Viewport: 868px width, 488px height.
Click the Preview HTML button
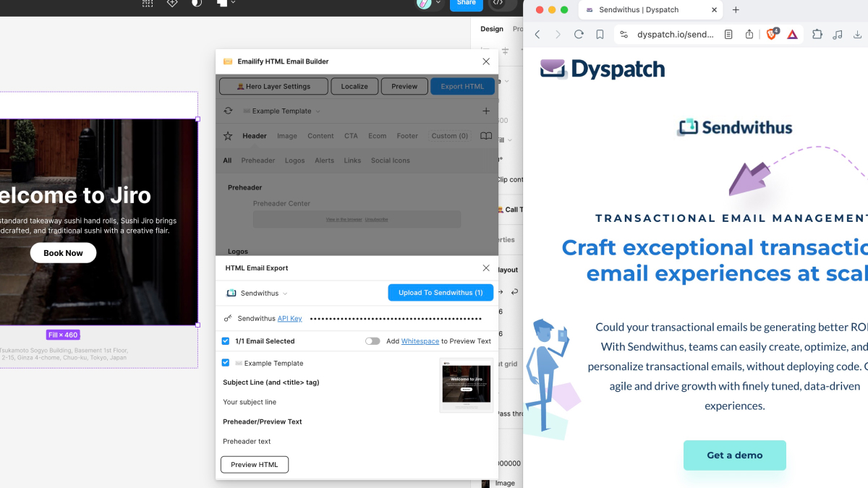[255, 464]
